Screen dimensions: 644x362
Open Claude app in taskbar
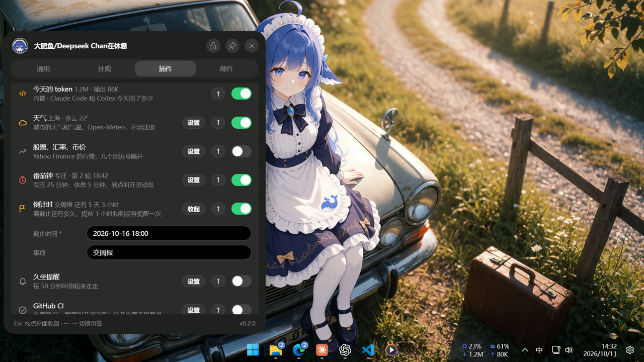point(322,350)
